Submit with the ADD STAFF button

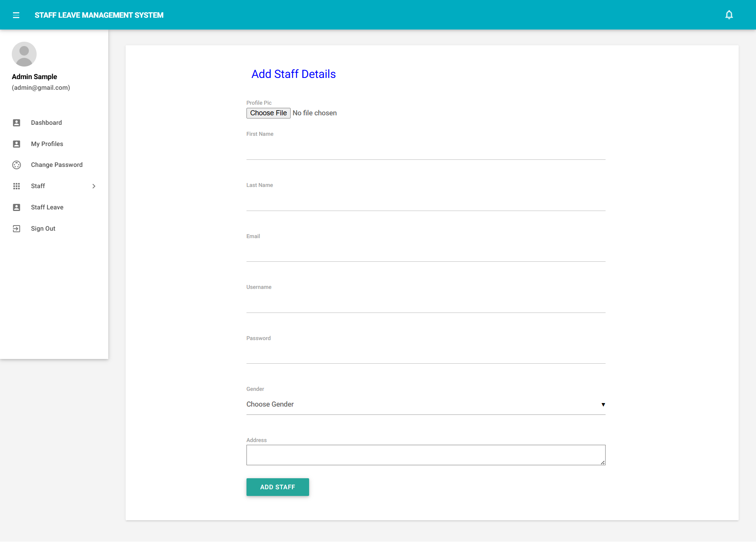[278, 487]
